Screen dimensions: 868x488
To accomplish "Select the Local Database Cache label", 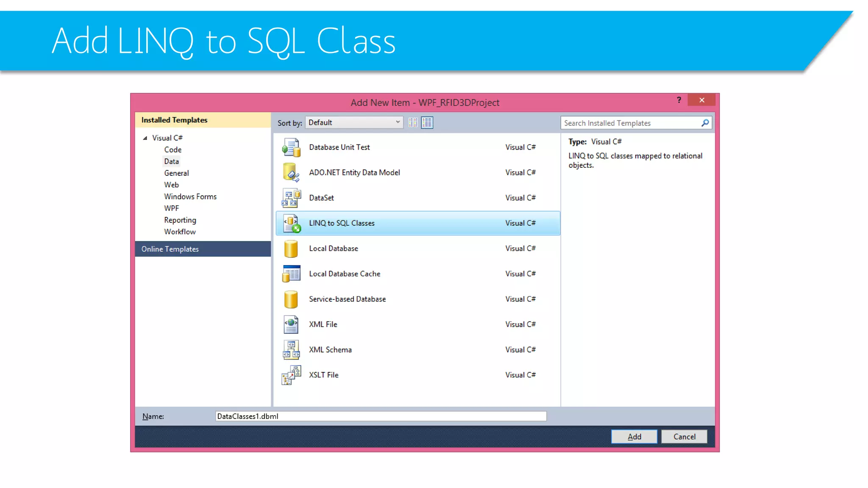I will point(345,274).
